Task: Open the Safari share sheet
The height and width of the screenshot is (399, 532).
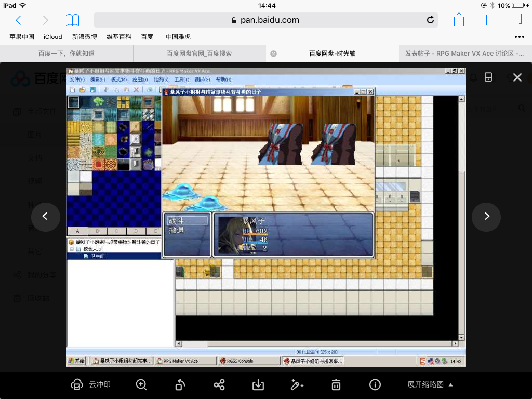Action: 459,20
